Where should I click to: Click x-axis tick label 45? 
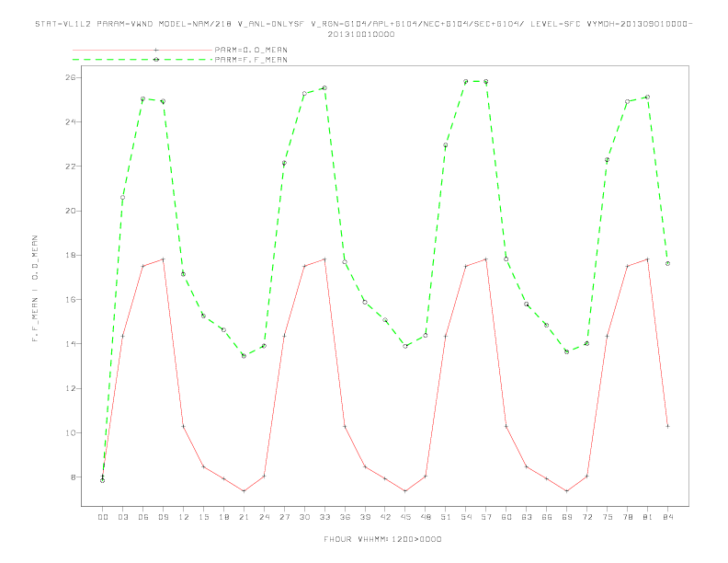[x=405, y=517]
